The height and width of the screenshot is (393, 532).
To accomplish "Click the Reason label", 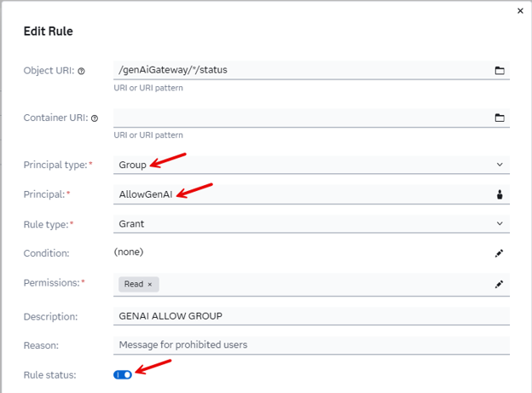I will click(x=41, y=345).
